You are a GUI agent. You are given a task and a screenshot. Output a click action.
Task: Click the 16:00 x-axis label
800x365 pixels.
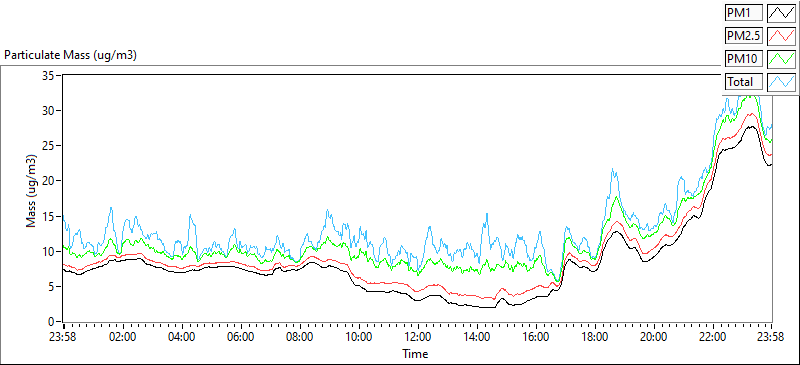[536, 337]
